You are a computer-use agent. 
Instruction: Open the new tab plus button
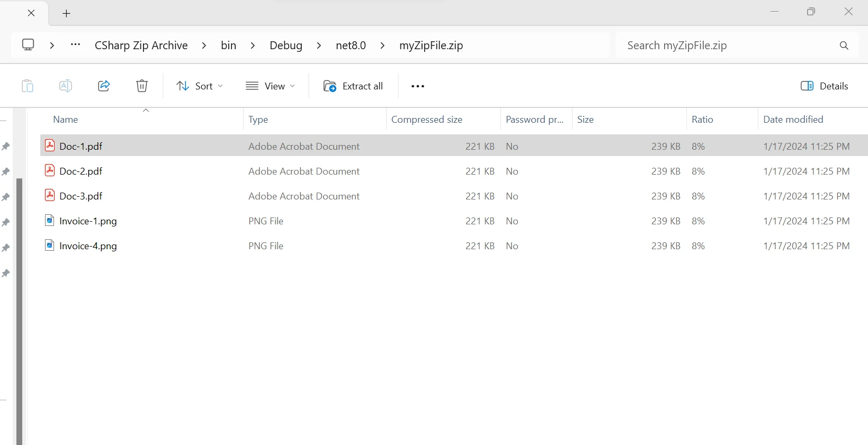66,13
